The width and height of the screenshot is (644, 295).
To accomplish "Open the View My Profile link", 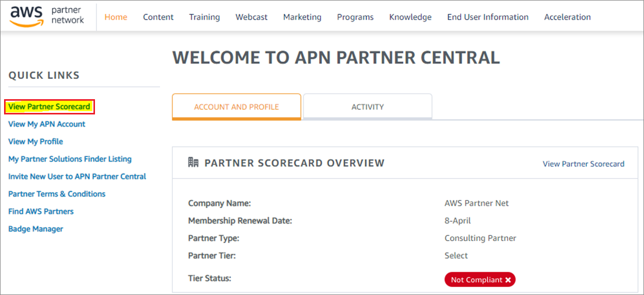I will (36, 141).
